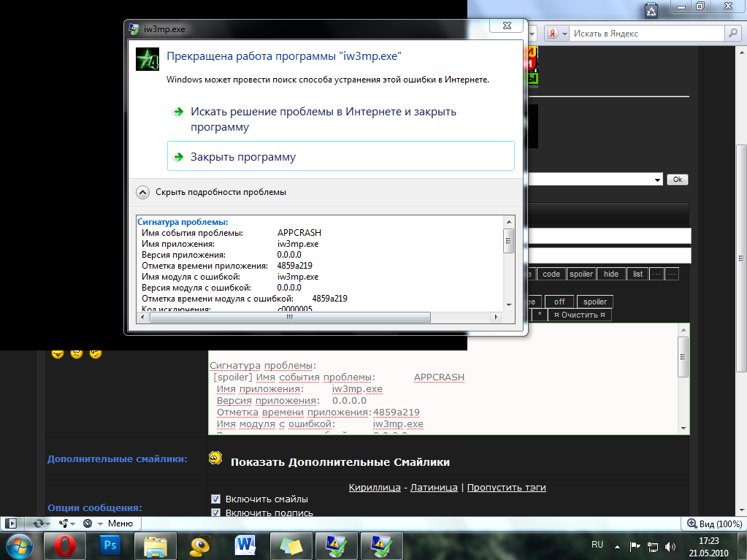Select iw3mp.exe value in Имя приложения row
The height and width of the screenshot is (560, 747).
pos(298,244)
